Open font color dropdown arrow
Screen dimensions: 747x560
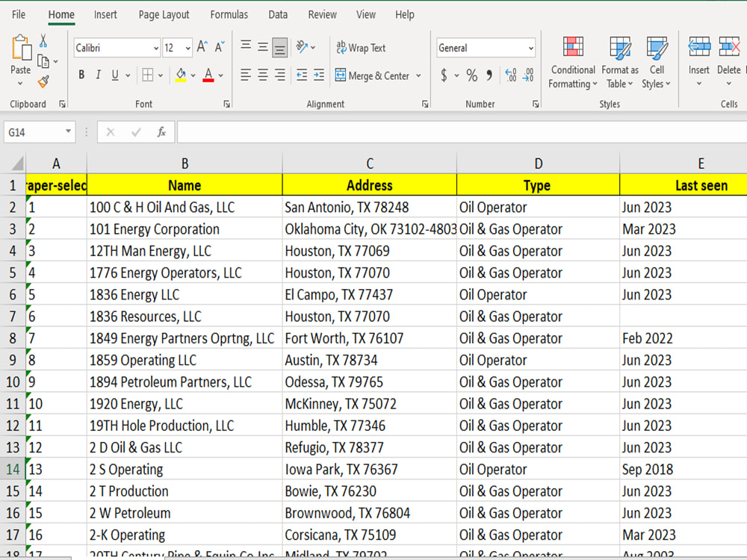click(x=220, y=75)
